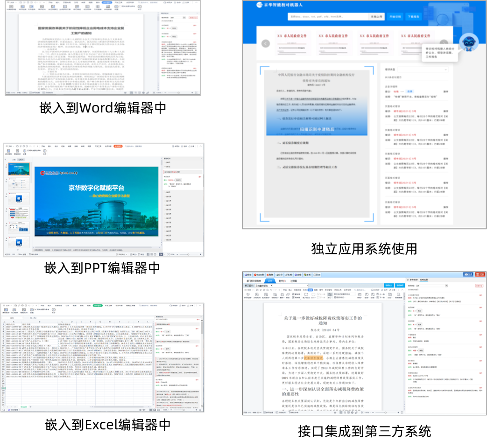Click the blue 下载报告 button

413,16
